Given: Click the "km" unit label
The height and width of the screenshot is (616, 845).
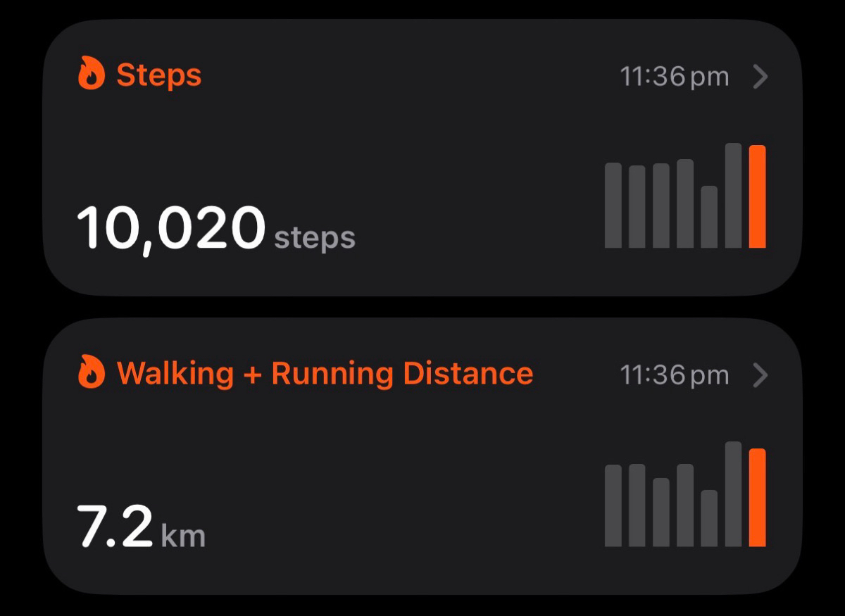Looking at the screenshot, I should coord(183,536).
